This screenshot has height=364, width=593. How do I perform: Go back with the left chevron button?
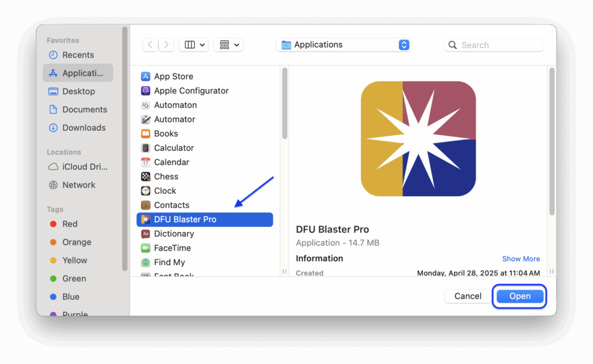(x=150, y=45)
